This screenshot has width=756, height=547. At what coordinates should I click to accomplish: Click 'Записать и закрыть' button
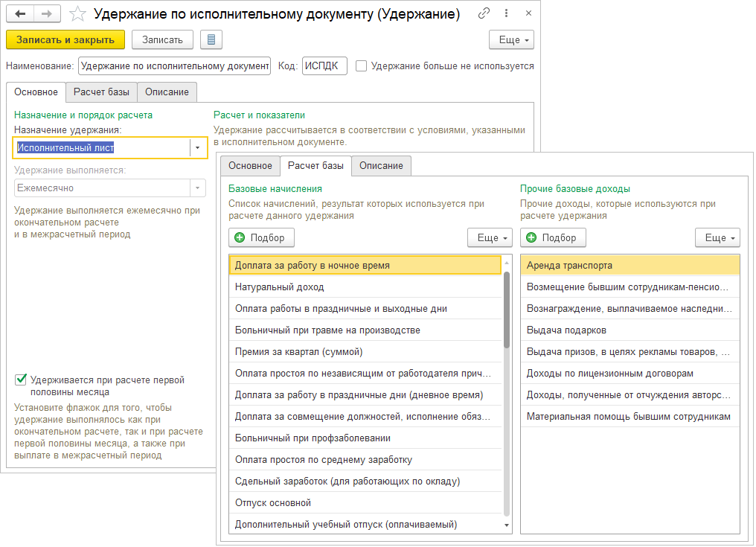65,39
